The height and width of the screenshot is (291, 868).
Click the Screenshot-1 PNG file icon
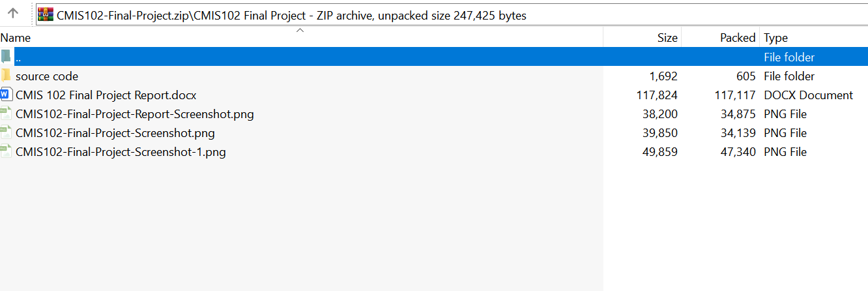pos(6,151)
